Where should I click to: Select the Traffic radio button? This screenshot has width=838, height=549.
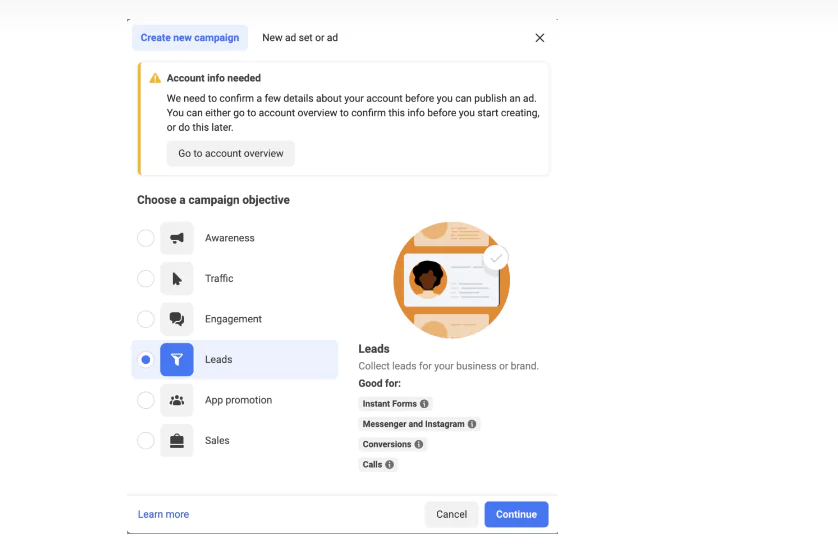(146, 279)
